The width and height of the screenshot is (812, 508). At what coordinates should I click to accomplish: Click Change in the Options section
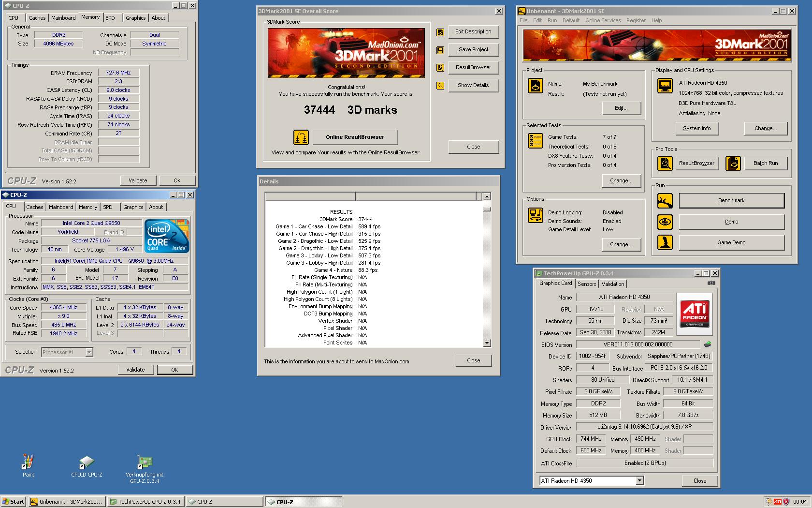click(x=622, y=245)
